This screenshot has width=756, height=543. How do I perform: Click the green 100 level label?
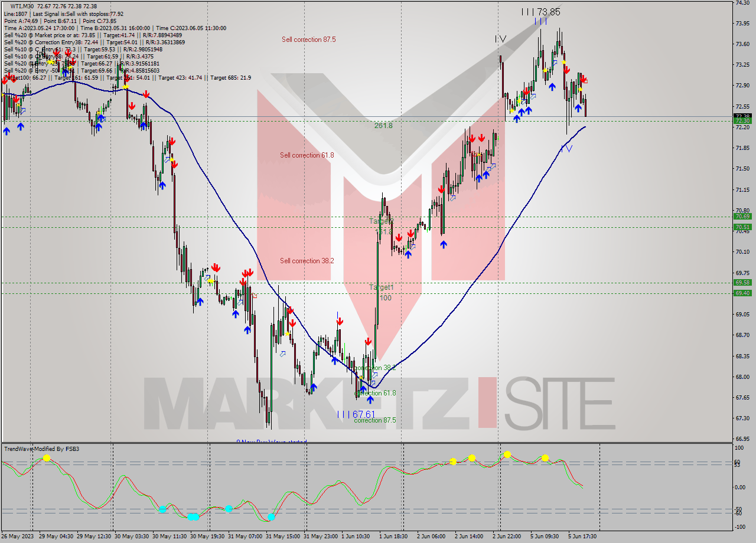385,298
